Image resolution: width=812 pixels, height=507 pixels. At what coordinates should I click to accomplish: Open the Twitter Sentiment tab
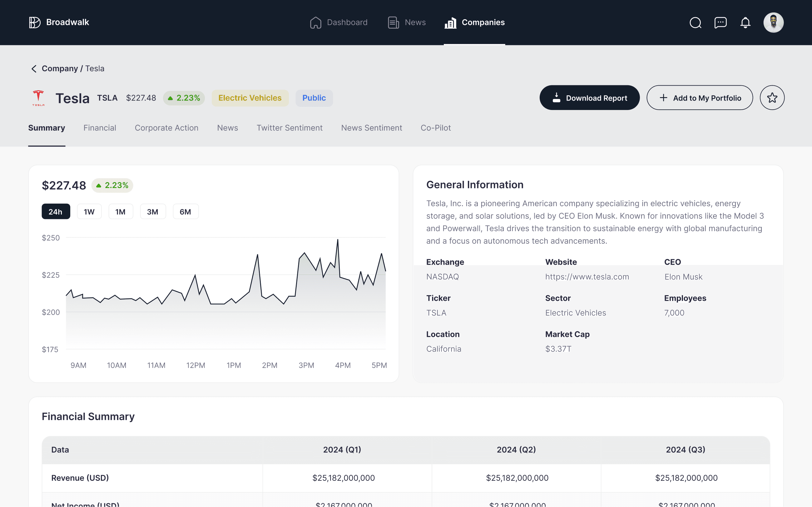click(290, 128)
